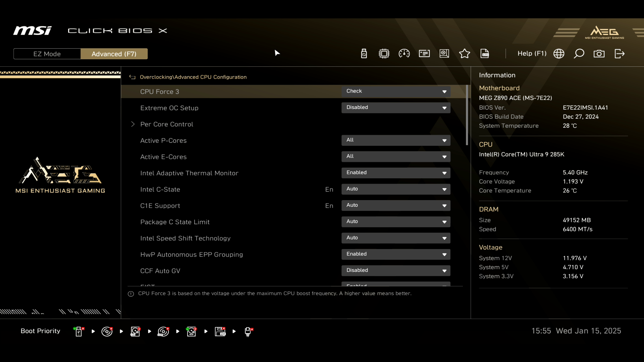The image size is (644, 362).
Task: Go back using the breadcrumb back arrow
Action: [132, 77]
